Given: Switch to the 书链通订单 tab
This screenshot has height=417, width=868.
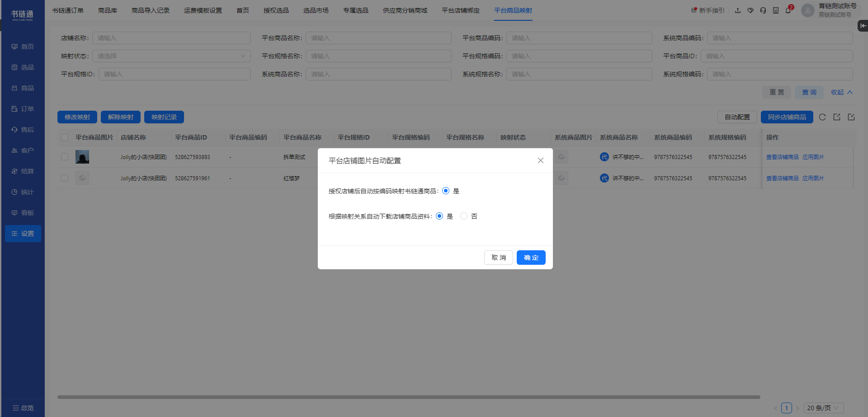Looking at the screenshot, I should (68, 10).
